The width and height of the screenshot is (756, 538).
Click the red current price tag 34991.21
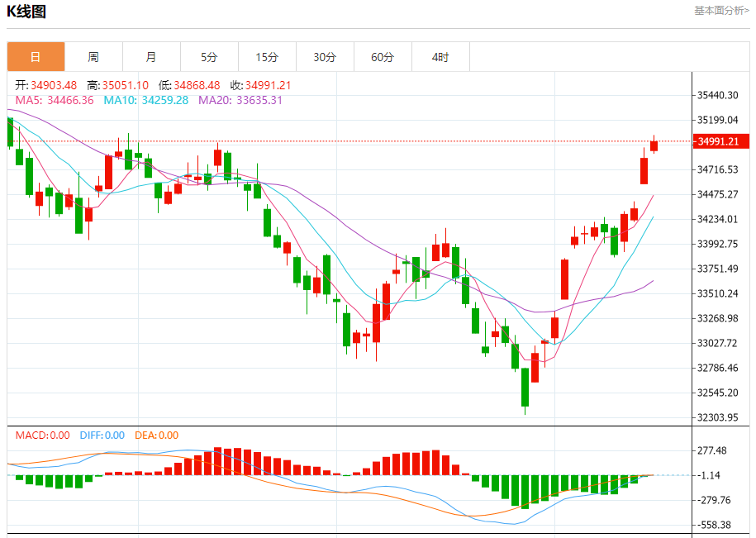click(x=721, y=141)
